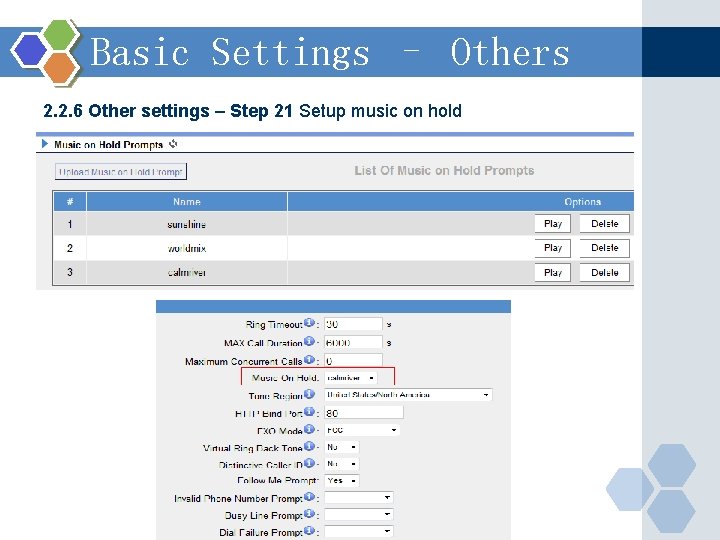The height and width of the screenshot is (540, 720).
Task: Select the 'worldmix' name cell
Action: pos(187,248)
